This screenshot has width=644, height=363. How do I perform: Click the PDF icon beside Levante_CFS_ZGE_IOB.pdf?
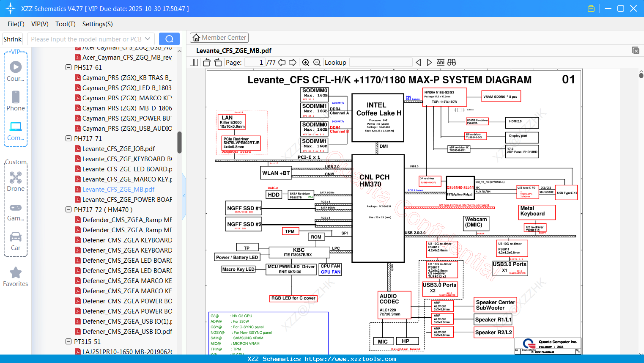click(78, 148)
